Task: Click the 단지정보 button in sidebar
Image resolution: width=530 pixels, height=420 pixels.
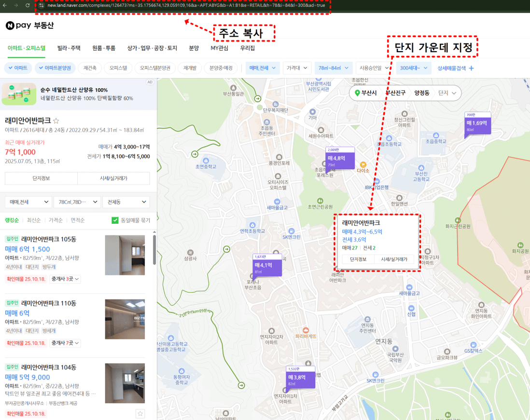Action: pyautogui.click(x=41, y=178)
